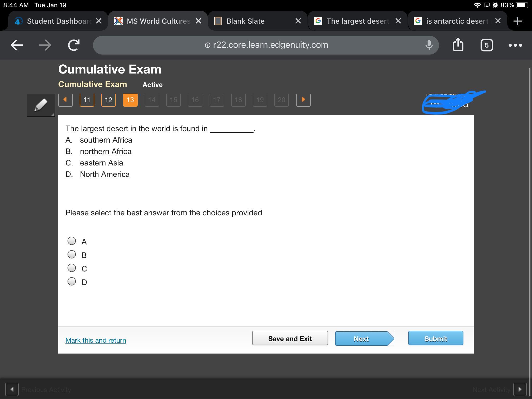Show later questions with right orange arrow
This screenshot has height=399, width=532.
[x=303, y=100]
